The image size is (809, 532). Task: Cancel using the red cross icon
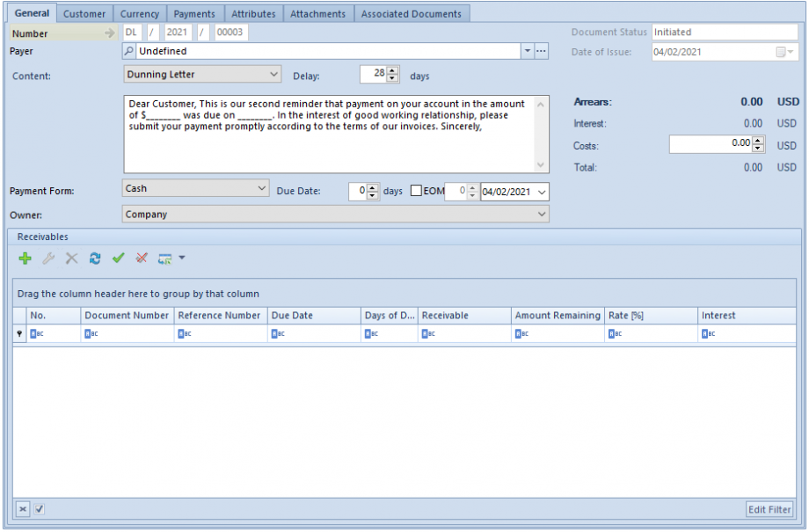click(x=142, y=258)
